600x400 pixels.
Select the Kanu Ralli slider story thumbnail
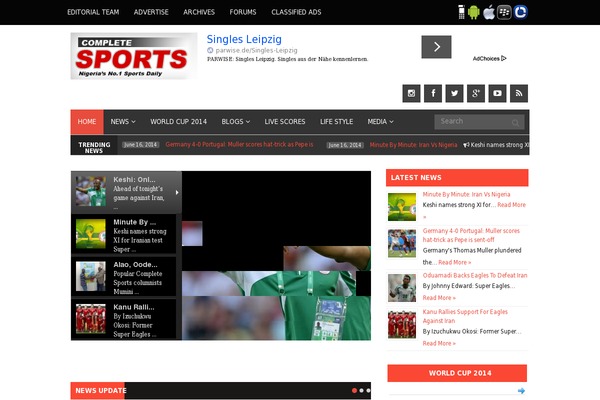click(91, 319)
